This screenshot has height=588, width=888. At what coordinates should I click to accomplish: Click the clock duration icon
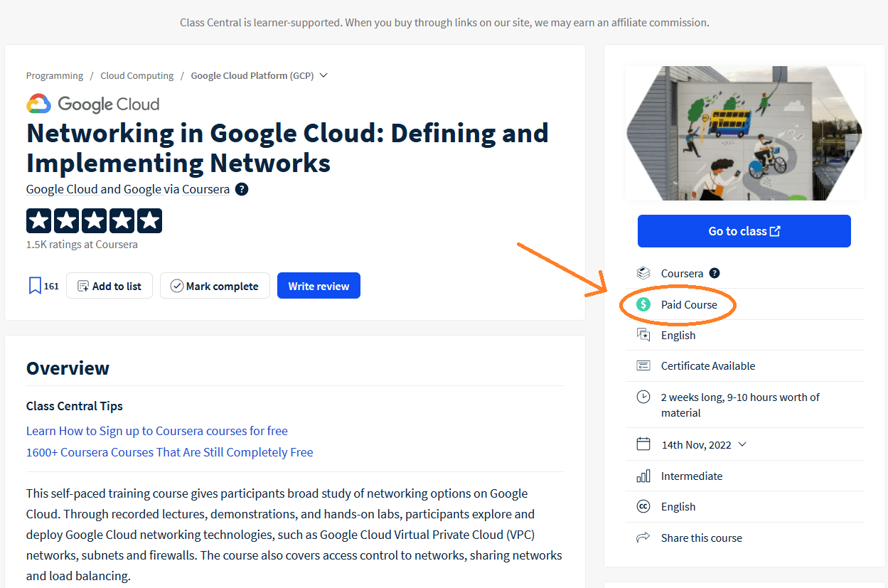(x=643, y=397)
